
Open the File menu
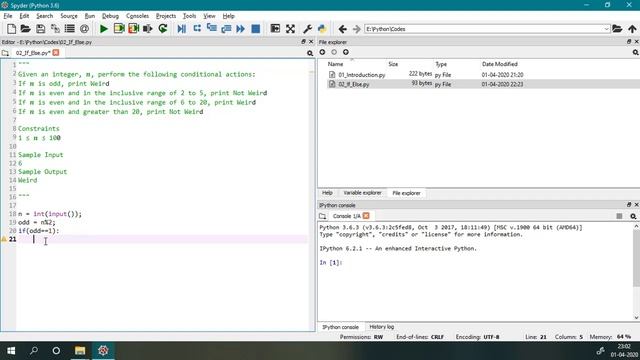(x=8, y=16)
